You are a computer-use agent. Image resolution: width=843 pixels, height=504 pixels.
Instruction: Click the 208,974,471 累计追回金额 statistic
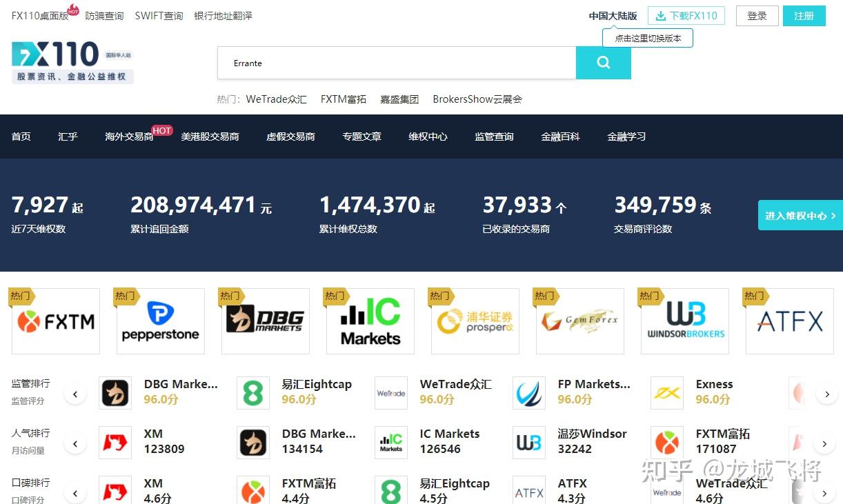(201, 214)
